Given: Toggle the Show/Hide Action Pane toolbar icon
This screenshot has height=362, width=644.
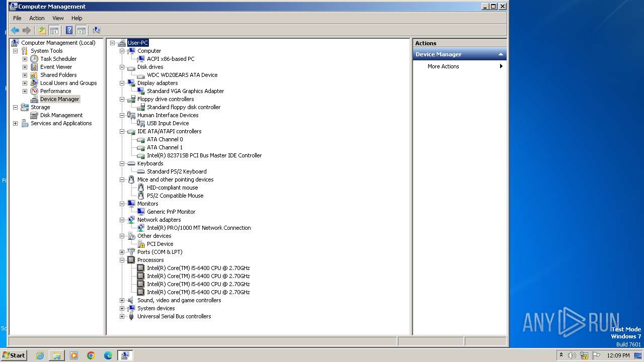Looking at the screenshot, I should click(x=81, y=30).
